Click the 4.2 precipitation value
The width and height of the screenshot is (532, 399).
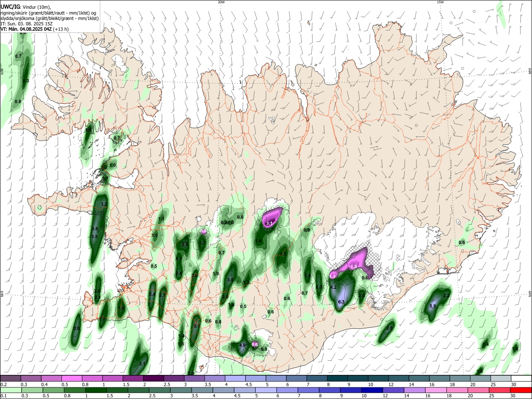pos(333,287)
